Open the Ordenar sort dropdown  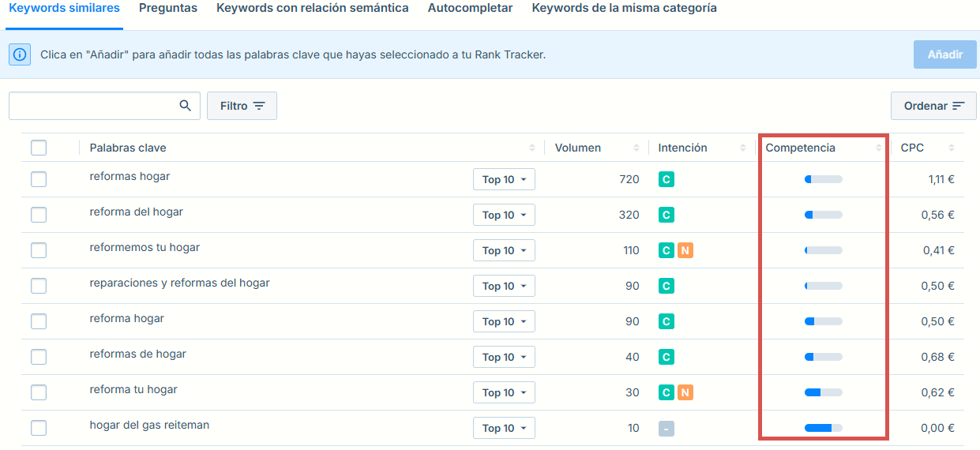pyautogui.click(x=933, y=106)
